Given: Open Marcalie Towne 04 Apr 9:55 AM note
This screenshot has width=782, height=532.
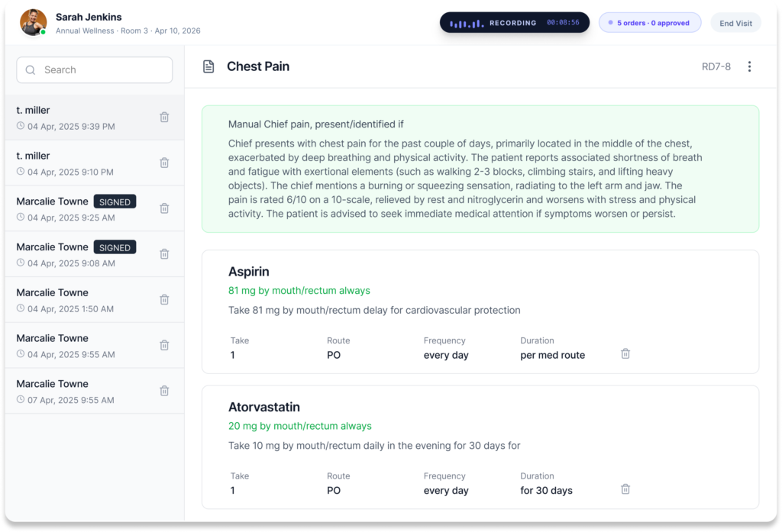Looking at the screenshot, I should click(x=94, y=346).
